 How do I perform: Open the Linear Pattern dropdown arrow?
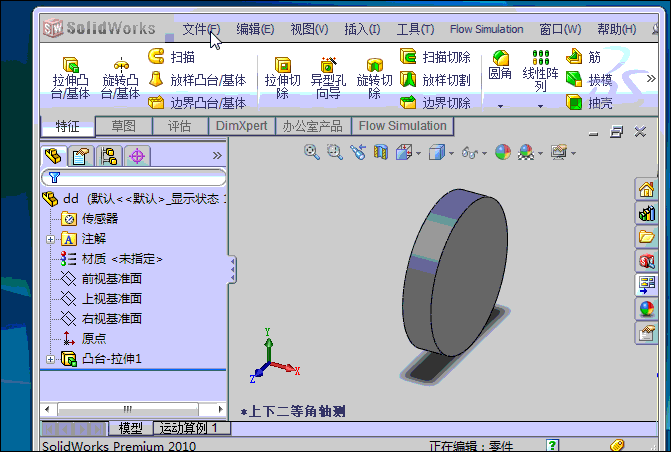[x=540, y=106]
